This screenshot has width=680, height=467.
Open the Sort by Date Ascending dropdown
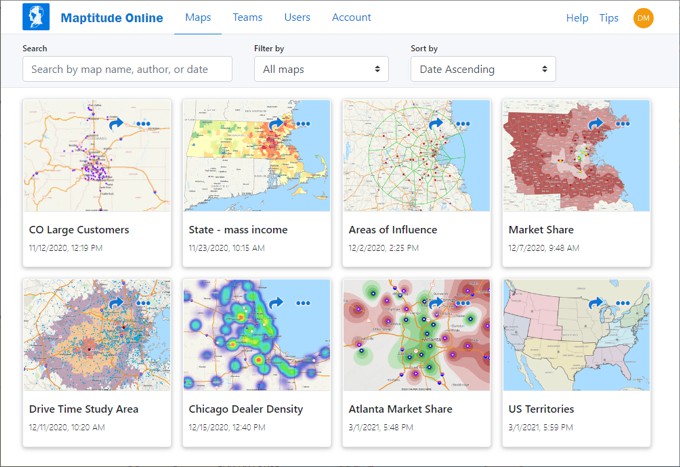(x=483, y=69)
